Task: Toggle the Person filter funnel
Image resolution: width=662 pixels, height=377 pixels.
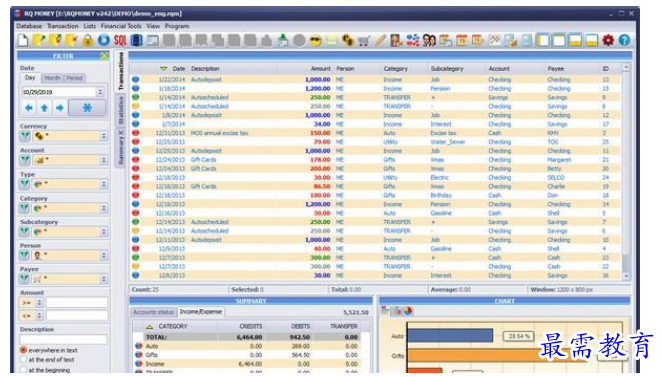Action: click(25, 255)
